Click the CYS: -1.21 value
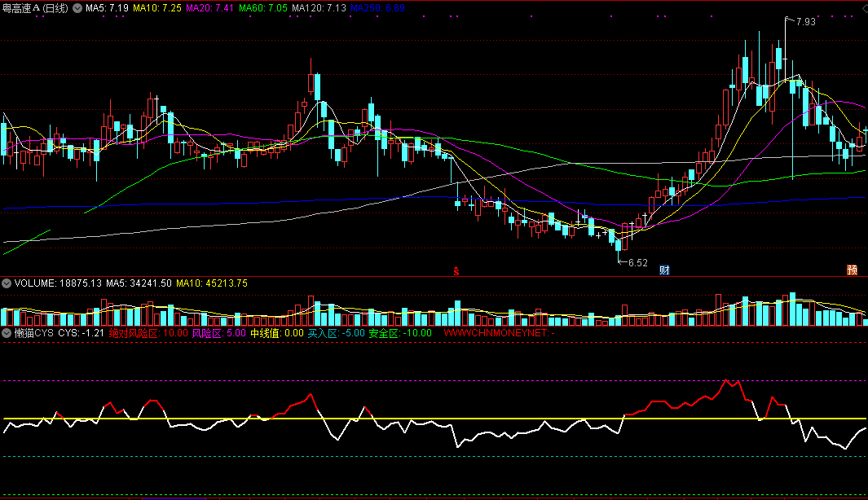868x500 pixels. [82, 333]
